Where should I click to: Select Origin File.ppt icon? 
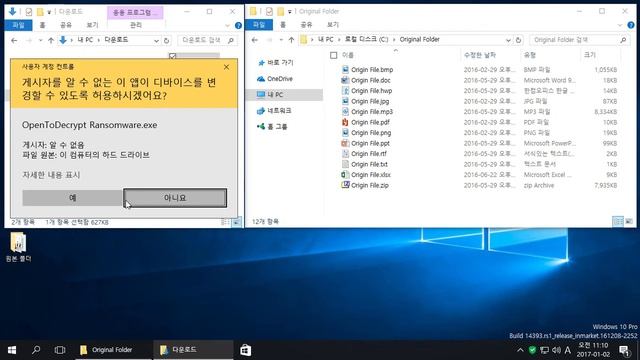pyautogui.click(x=345, y=143)
